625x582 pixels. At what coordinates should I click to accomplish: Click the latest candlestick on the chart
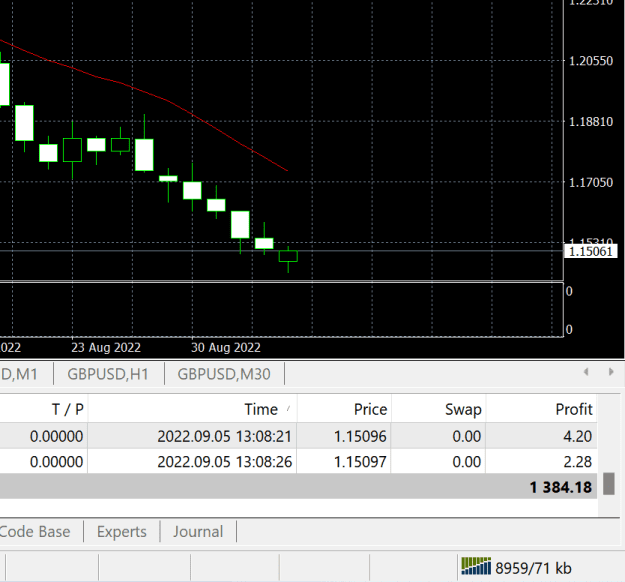tap(288, 256)
